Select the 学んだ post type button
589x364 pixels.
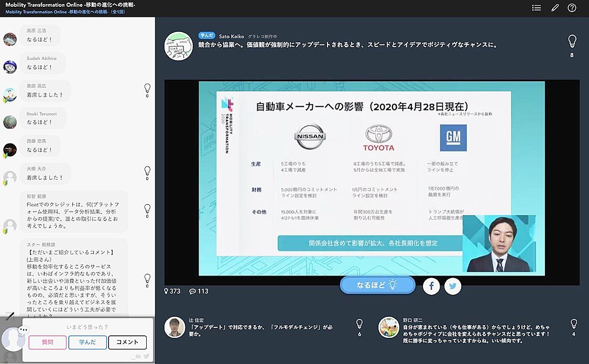tap(88, 342)
